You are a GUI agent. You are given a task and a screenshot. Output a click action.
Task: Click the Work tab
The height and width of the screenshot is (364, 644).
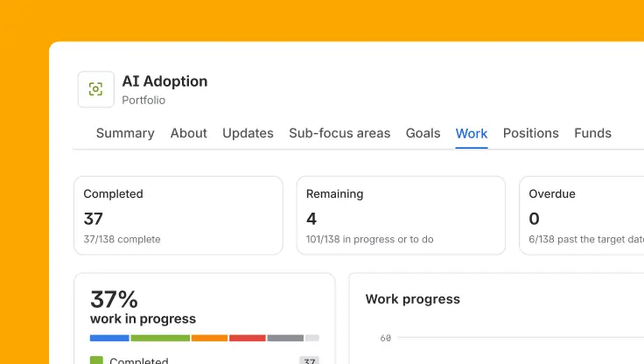(x=472, y=134)
